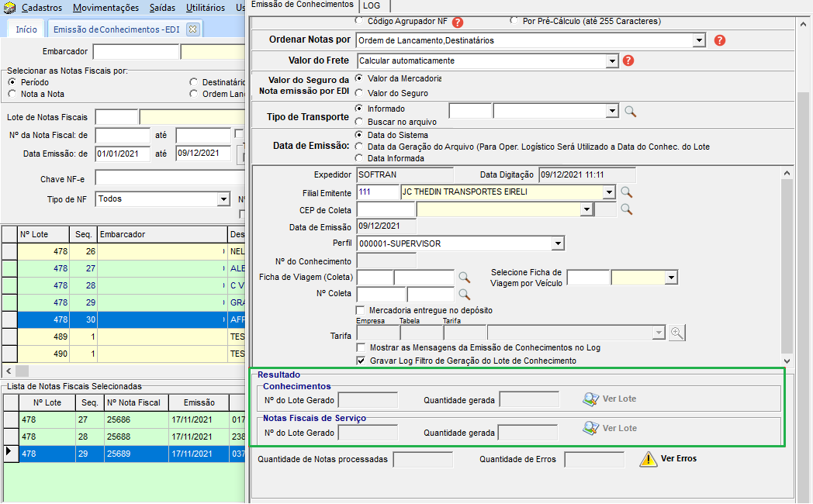Screen dimensions: 813x504
Task: Click the application icon left of Cadastros
Action: pyautogui.click(x=9, y=8)
